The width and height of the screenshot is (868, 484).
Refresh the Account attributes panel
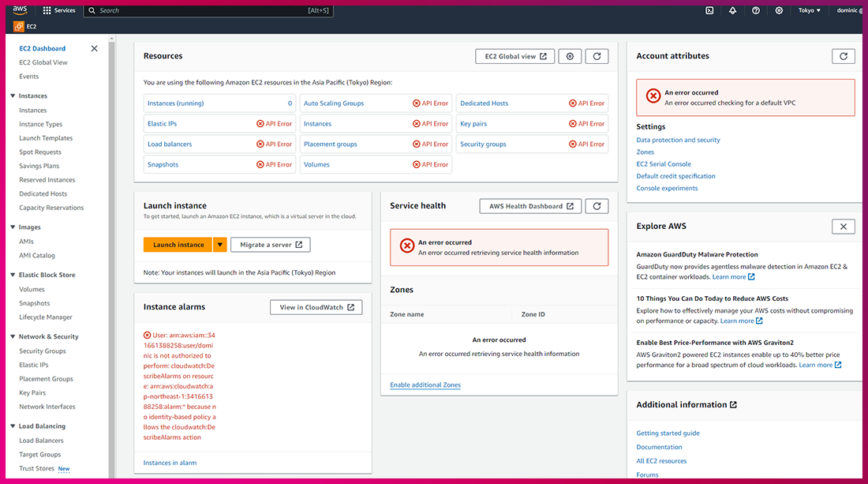(x=844, y=56)
